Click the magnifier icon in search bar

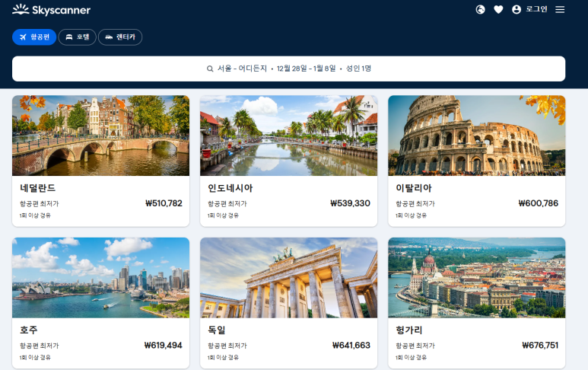pyautogui.click(x=210, y=69)
